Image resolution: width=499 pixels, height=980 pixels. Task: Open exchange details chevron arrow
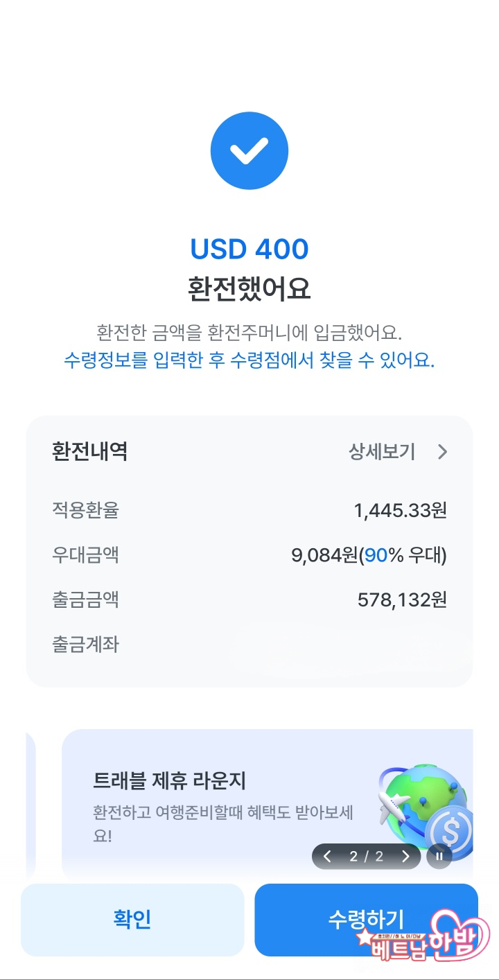[x=443, y=453]
